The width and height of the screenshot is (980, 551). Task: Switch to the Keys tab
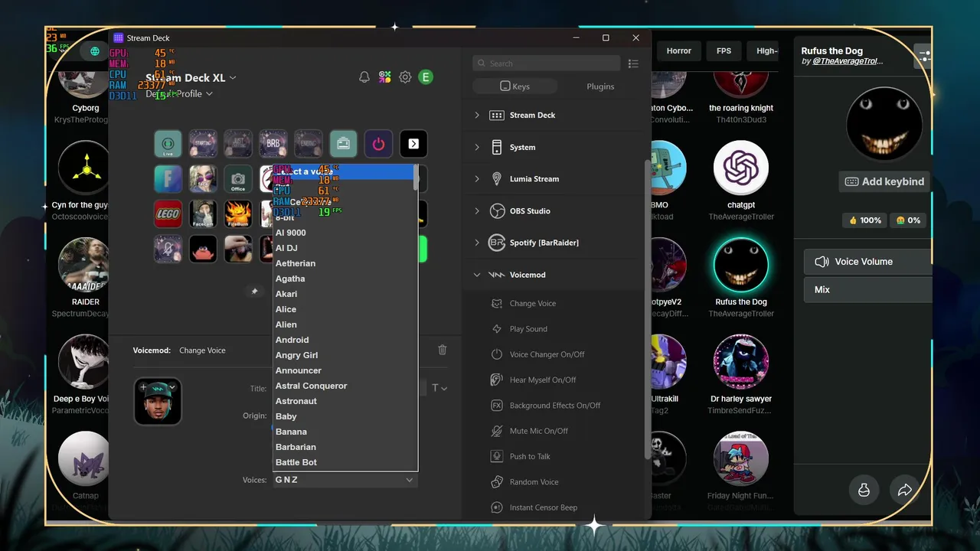tap(514, 86)
